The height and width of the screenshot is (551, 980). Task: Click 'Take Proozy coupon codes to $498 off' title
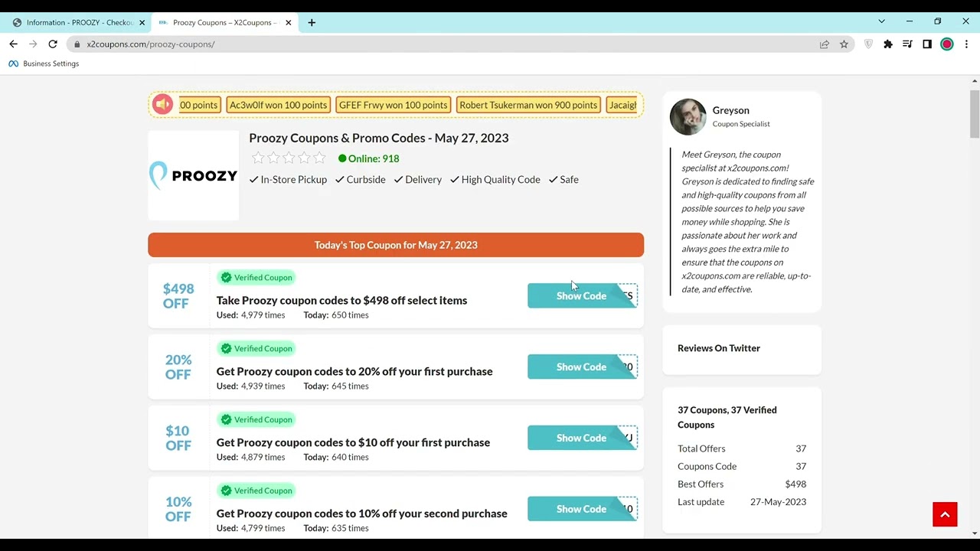click(x=341, y=301)
